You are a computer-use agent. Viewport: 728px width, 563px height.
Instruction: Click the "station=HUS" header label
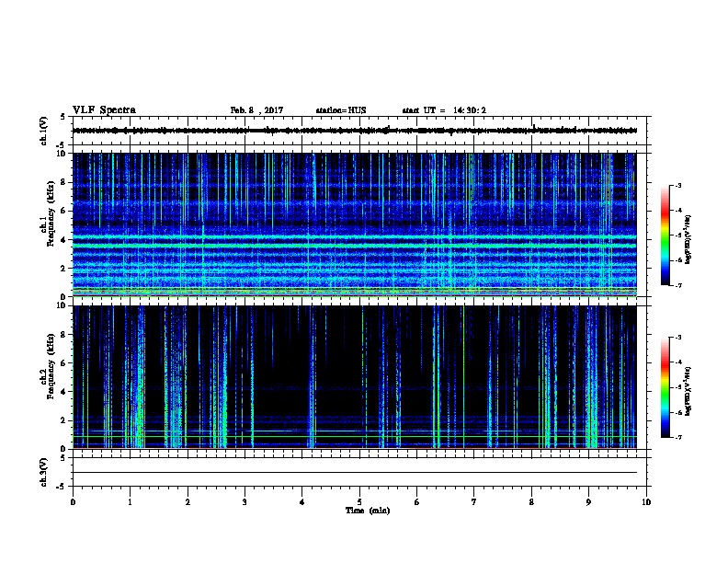(x=341, y=110)
